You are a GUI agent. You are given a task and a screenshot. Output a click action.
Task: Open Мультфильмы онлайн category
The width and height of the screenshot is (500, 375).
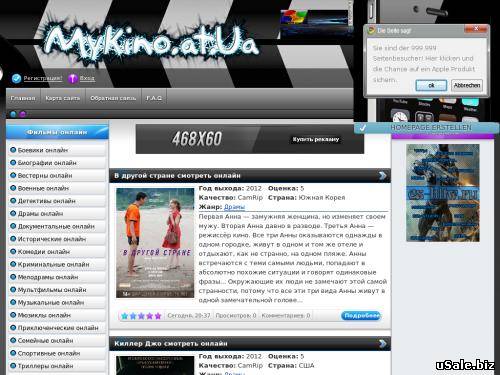click(57, 290)
